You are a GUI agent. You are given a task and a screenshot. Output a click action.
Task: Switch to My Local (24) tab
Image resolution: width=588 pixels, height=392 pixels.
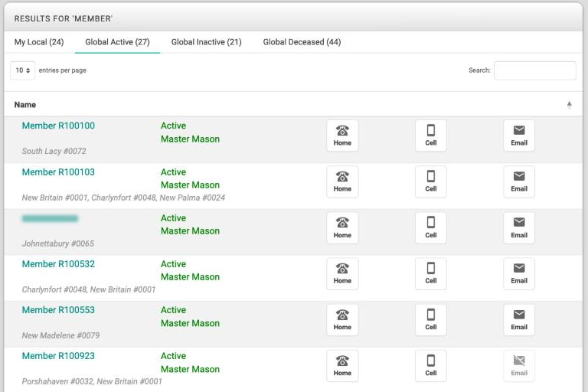click(x=39, y=42)
